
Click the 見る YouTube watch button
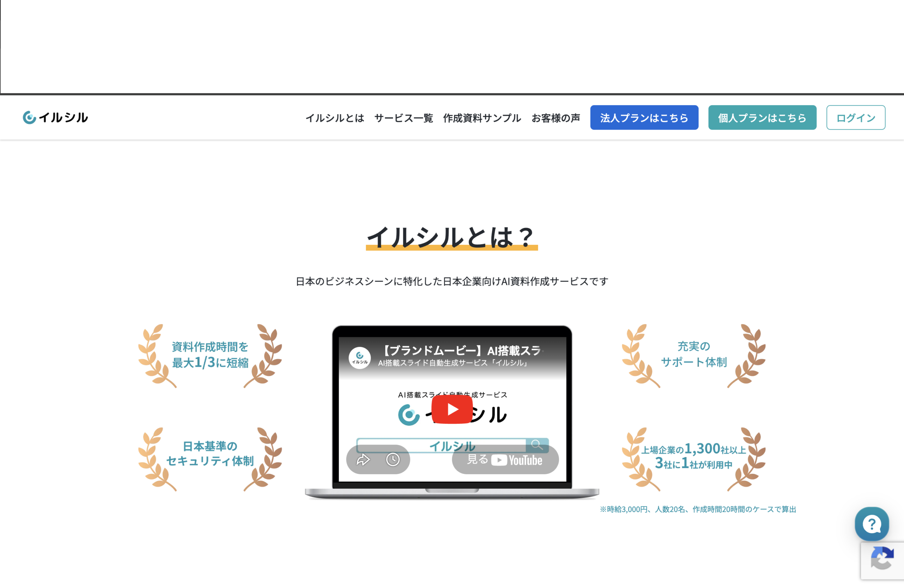[505, 460]
